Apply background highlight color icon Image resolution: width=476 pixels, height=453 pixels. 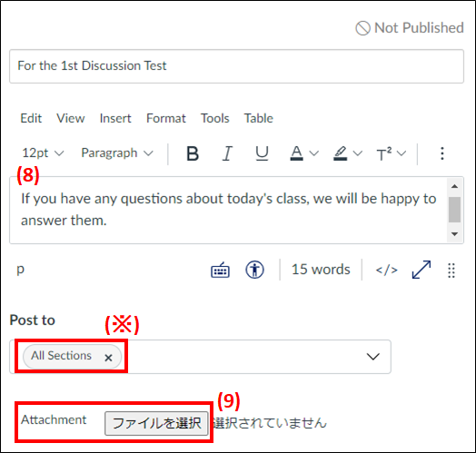(341, 153)
